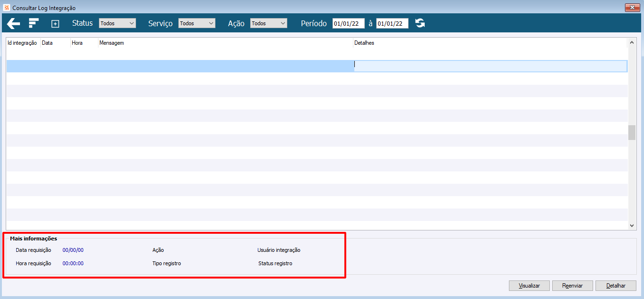Click the Visualizar button
Viewport: 644px width, 299px height.
(x=529, y=286)
